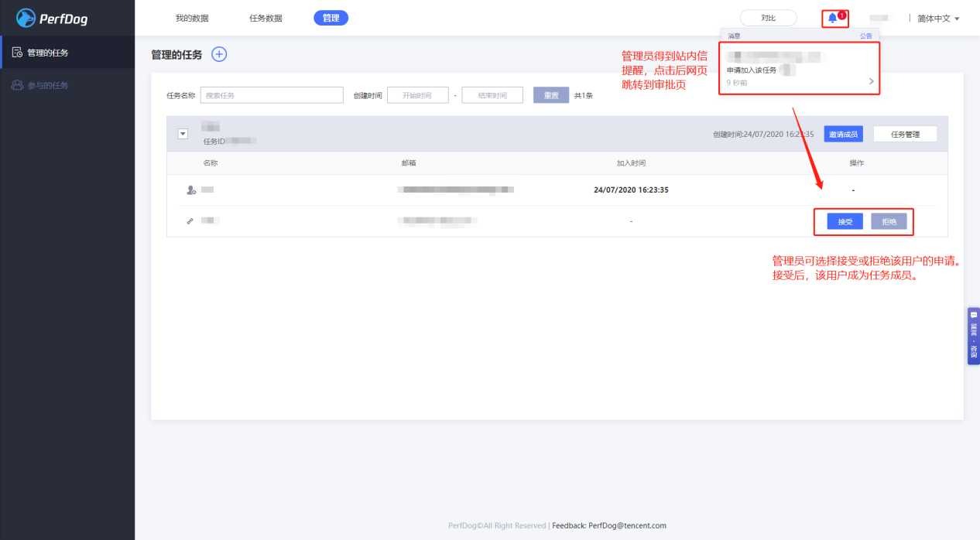The width and height of the screenshot is (980, 540).
Task: Select the 消息 tab in the notifications popup
Action: (x=734, y=36)
